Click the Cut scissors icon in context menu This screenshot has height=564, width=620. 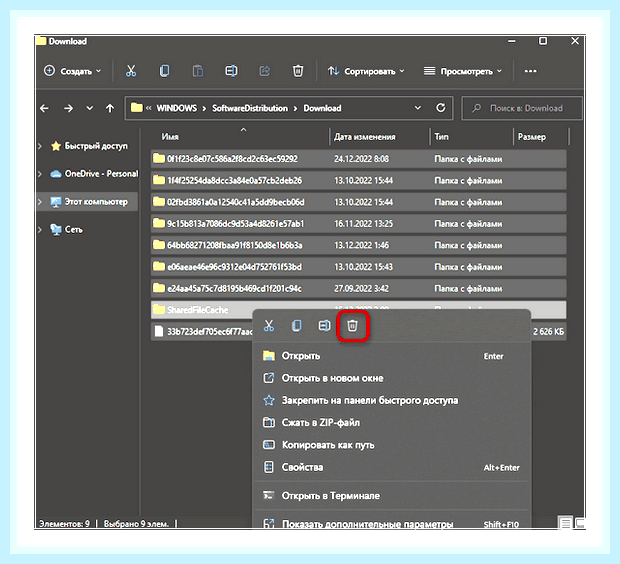(x=269, y=326)
